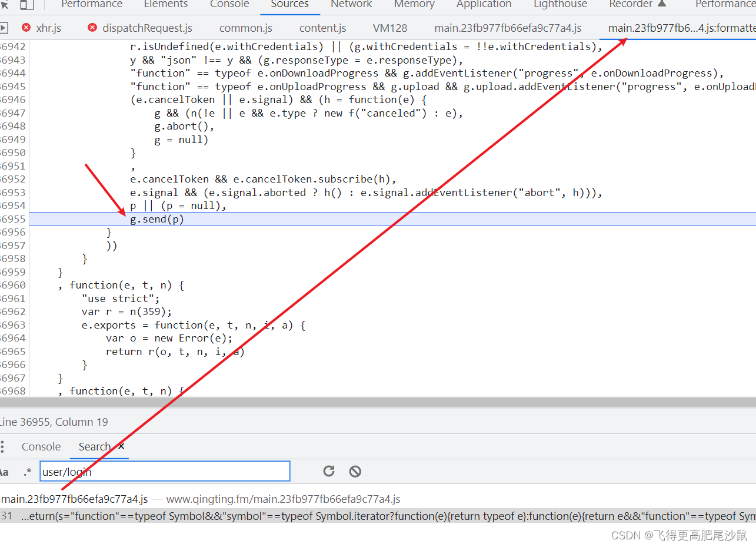Set breakpoint on line number 36954
The image size is (756, 547).
tap(13, 205)
